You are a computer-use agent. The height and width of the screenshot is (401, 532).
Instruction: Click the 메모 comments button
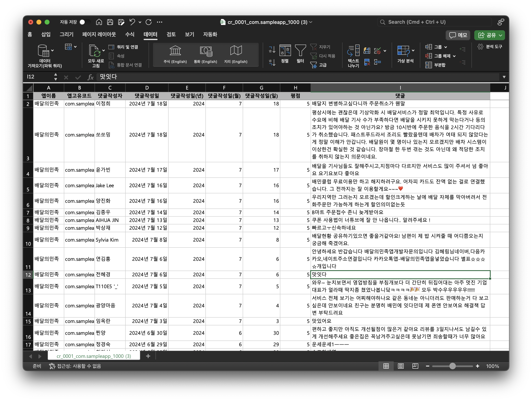click(458, 35)
